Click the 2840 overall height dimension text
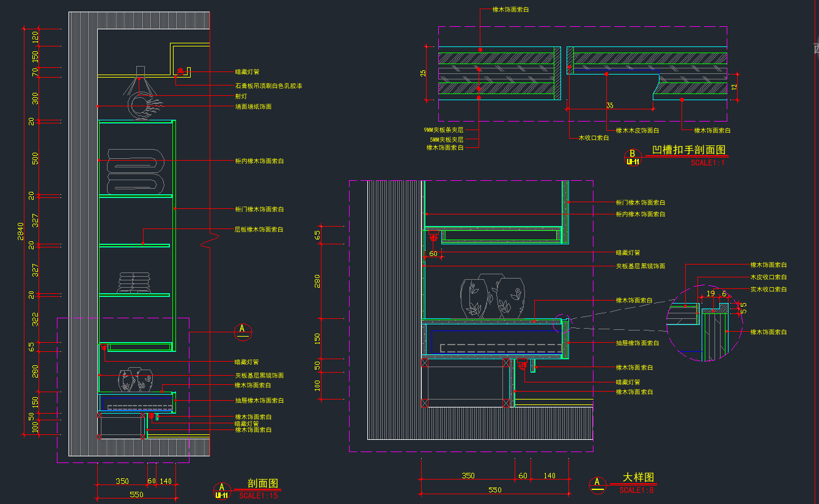This screenshot has width=819, height=504. (20, 232)
